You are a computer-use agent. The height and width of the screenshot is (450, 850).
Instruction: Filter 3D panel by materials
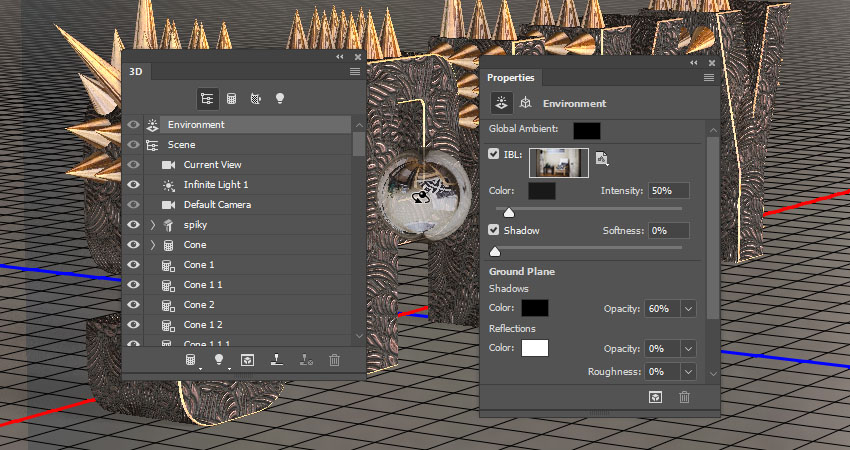click(256, 99)
